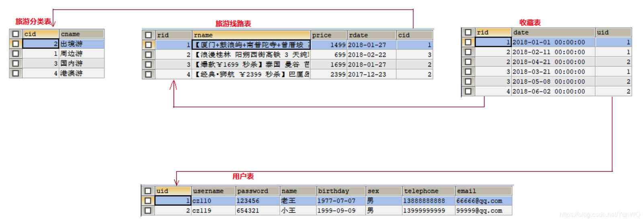Screen dimensions: 644x222
Task: Select the username cell cz110
Action: pyautogui.click(x=213, y=201)
